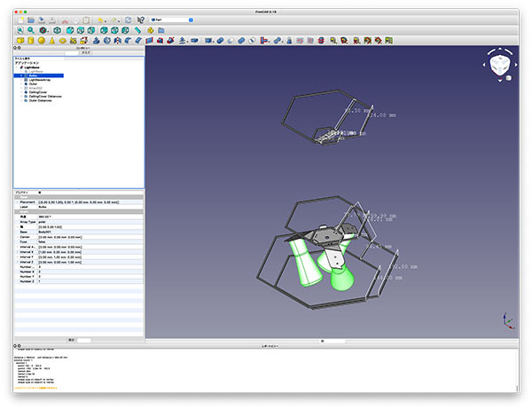Expand the Placement property row

tap(16, 201)
